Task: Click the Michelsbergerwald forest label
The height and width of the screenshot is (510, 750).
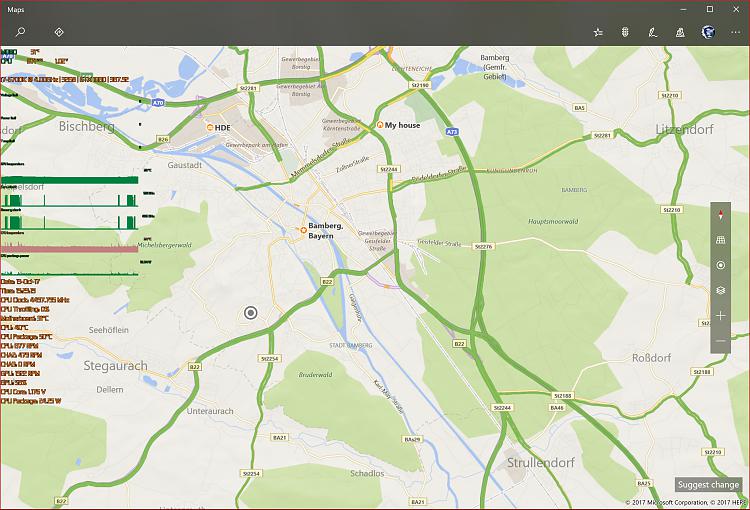Action: tap(165, 245)
